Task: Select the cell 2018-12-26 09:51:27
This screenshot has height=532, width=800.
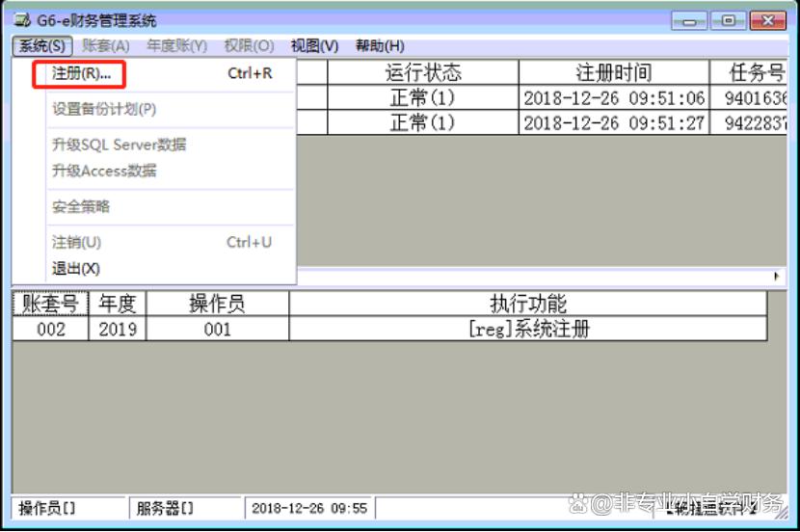Action: click(614, 122)
